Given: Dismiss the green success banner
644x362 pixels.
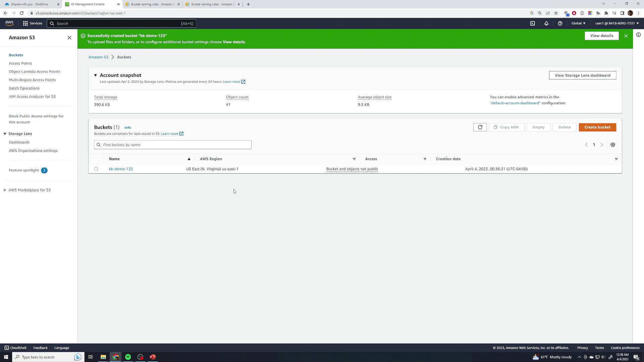Looking at the screenshot, I should click(626, 36).
